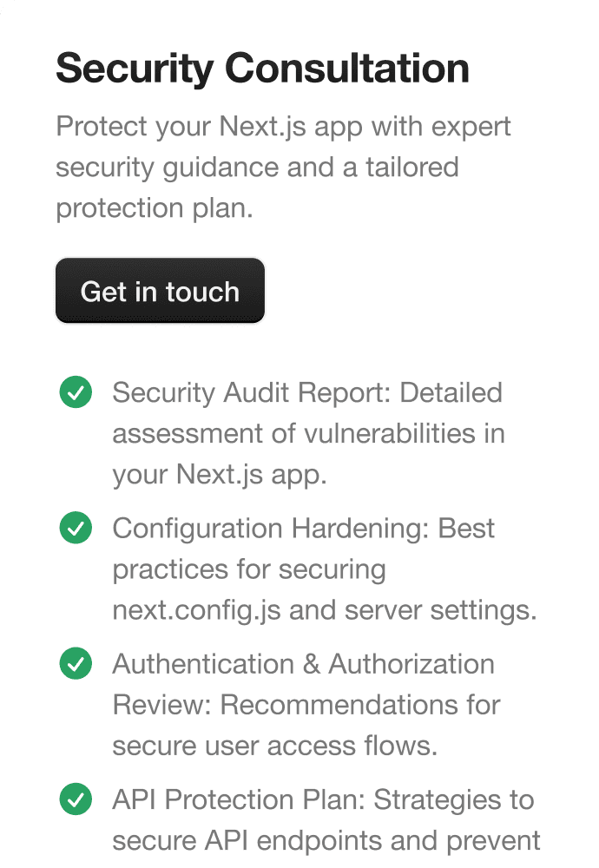Click the "Configuration Hardening: Best" text
Screen dimensions: 599x868
304,529
